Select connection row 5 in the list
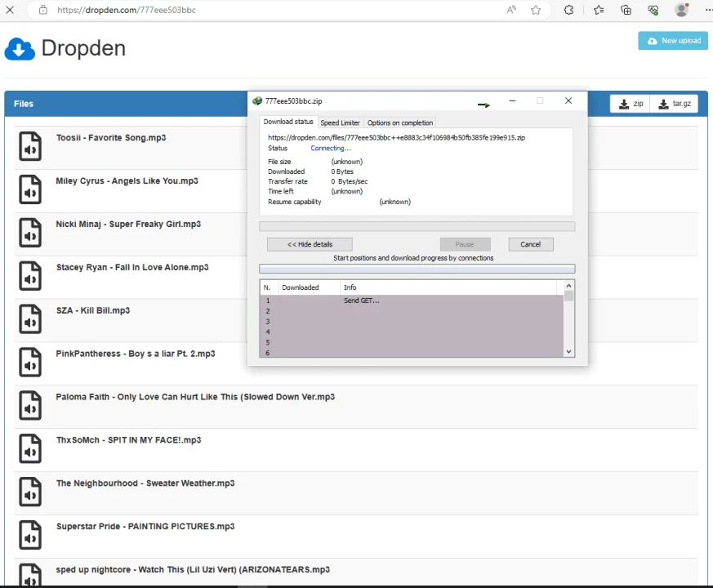 tap(412, 342)
